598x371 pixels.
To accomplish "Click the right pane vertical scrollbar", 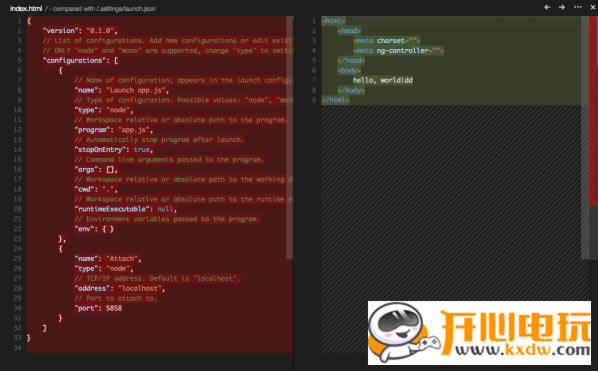I will click(x=585, y=137).
